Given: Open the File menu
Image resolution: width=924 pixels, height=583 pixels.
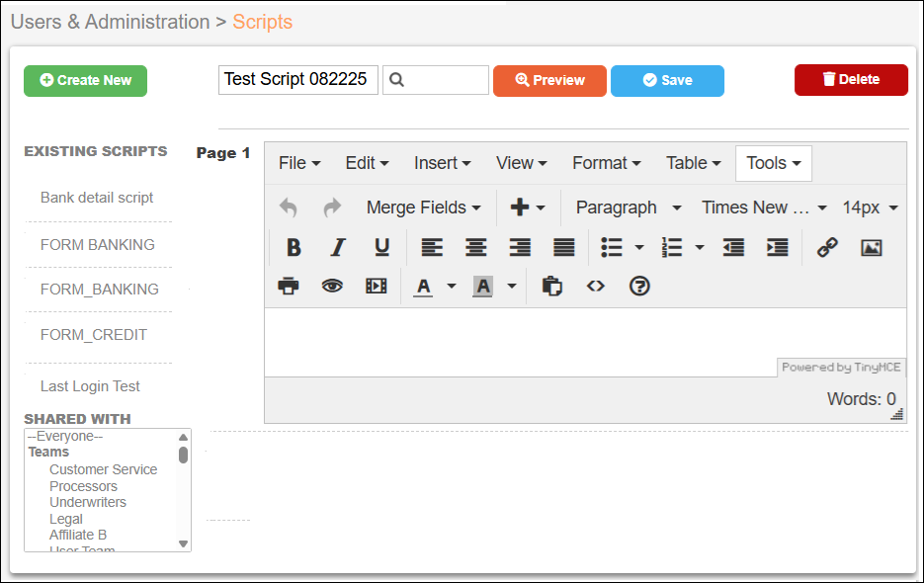Looking at the screenshot, I should (299, 163).
